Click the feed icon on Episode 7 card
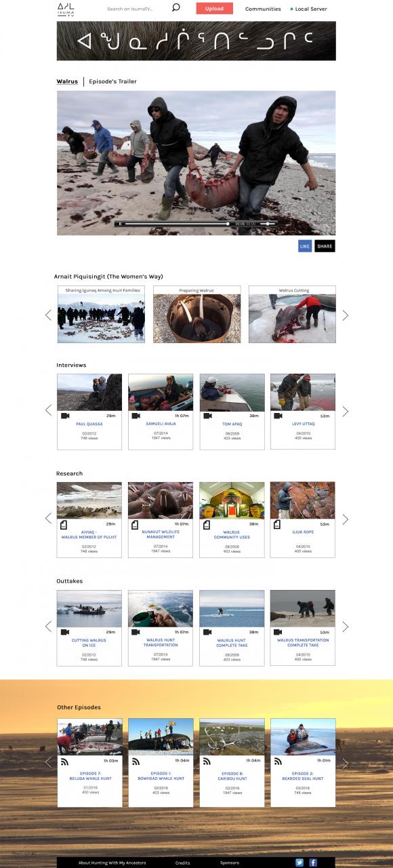Screen dimensions: 393x868 pos(65,762)
